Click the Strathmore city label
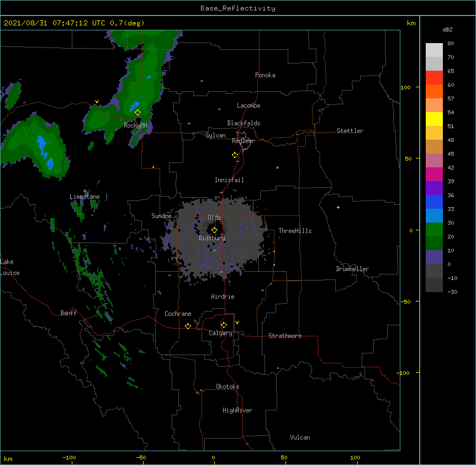Viewport: 476px width, 465px height. click(285, 336)
